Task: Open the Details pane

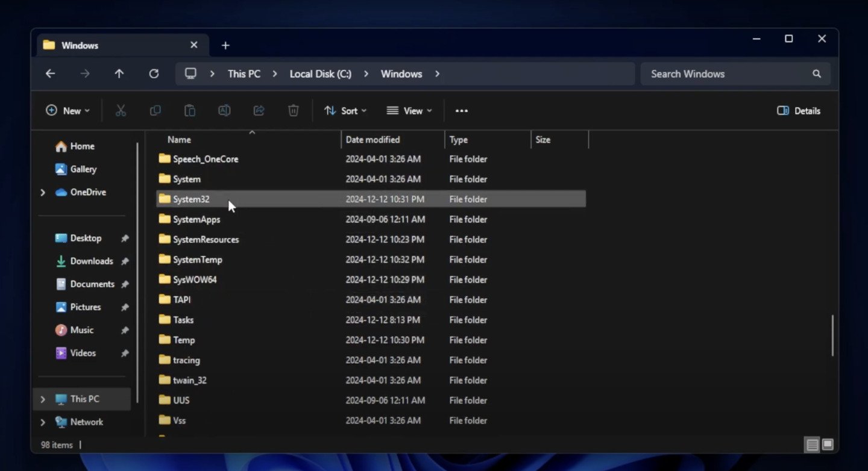Action: tap(798, 110)
